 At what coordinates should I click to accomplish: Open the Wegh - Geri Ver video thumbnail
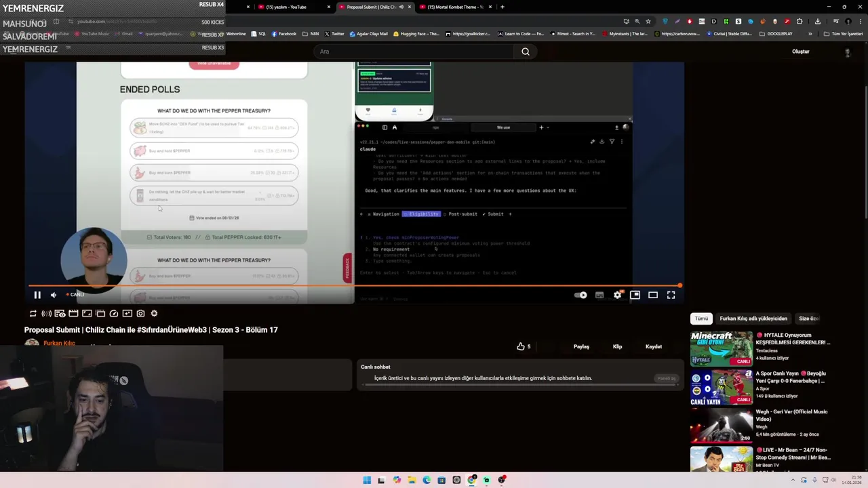coord(721,426)
